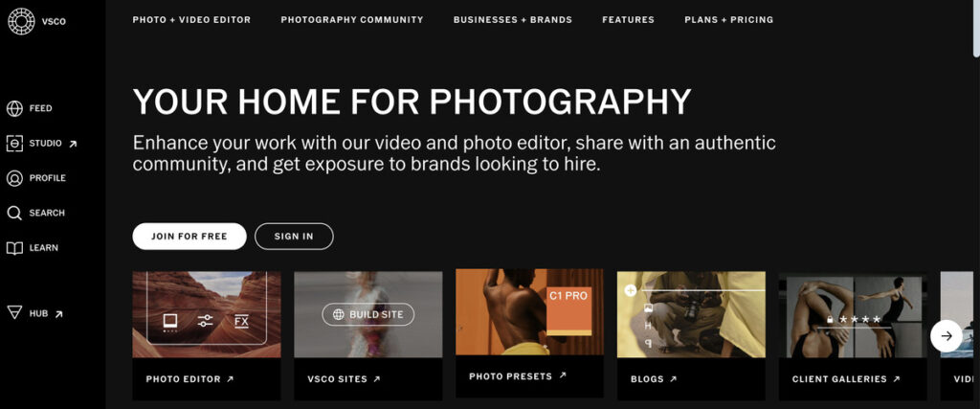Viewport: 980px width, 409px height.
Task: Click the arrow icon next to Photo Editor
Action: pyautogui.click(x=230, y=379)
